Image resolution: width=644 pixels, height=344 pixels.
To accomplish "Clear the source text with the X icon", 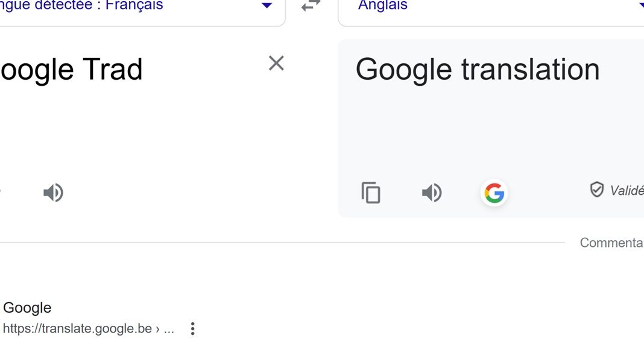I will click(276, 63).
